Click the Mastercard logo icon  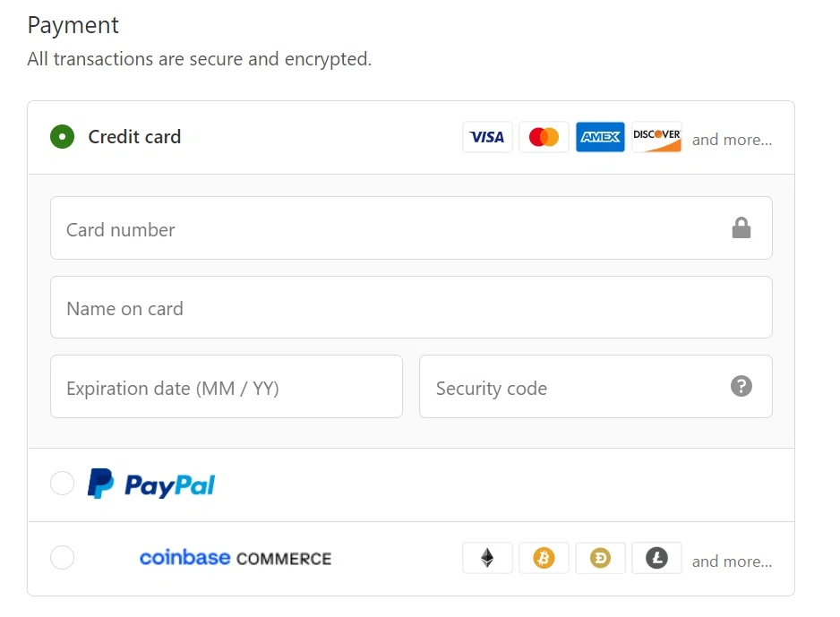(544, 137)
